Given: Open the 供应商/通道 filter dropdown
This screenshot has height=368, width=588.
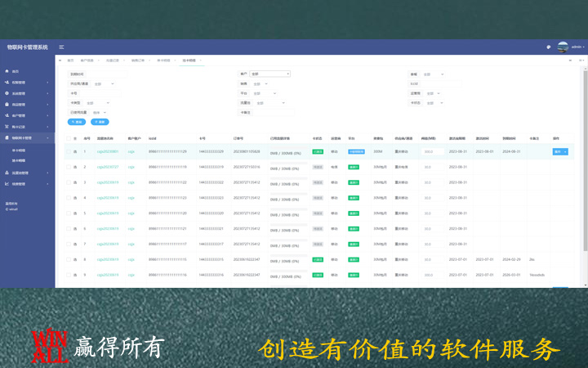Looking at the screenshot, I should [104, 83].
